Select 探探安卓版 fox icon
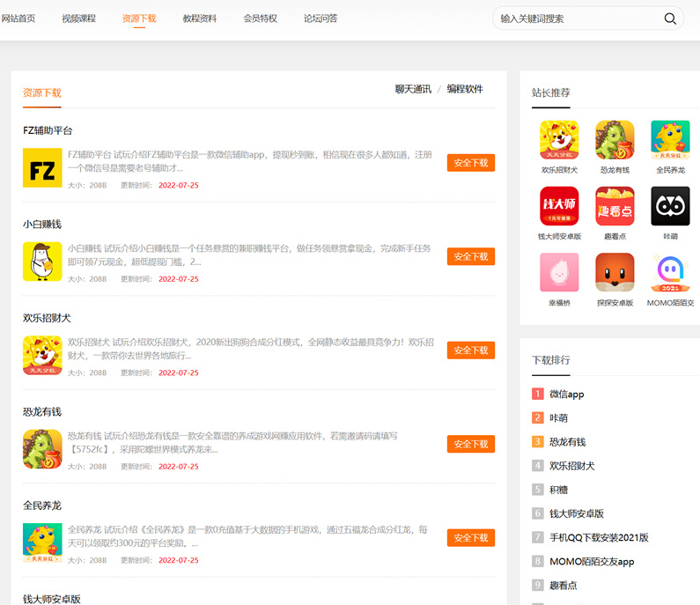 (615, 272)
